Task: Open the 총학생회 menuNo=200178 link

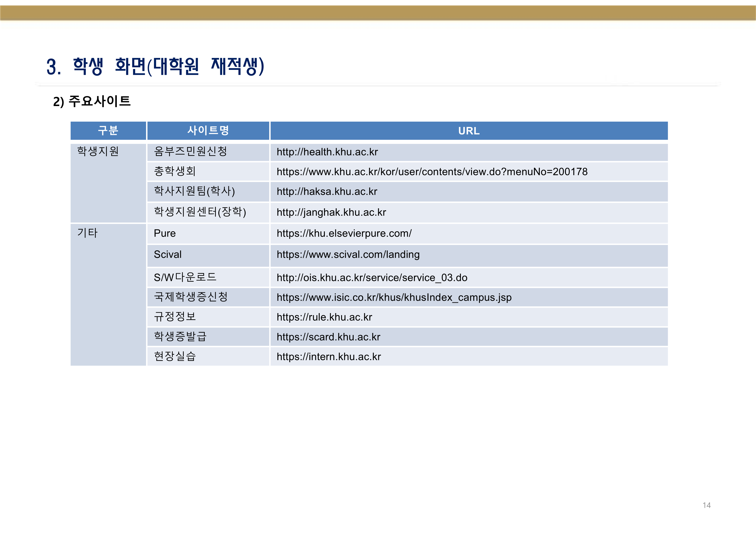Action: [432, 172]
